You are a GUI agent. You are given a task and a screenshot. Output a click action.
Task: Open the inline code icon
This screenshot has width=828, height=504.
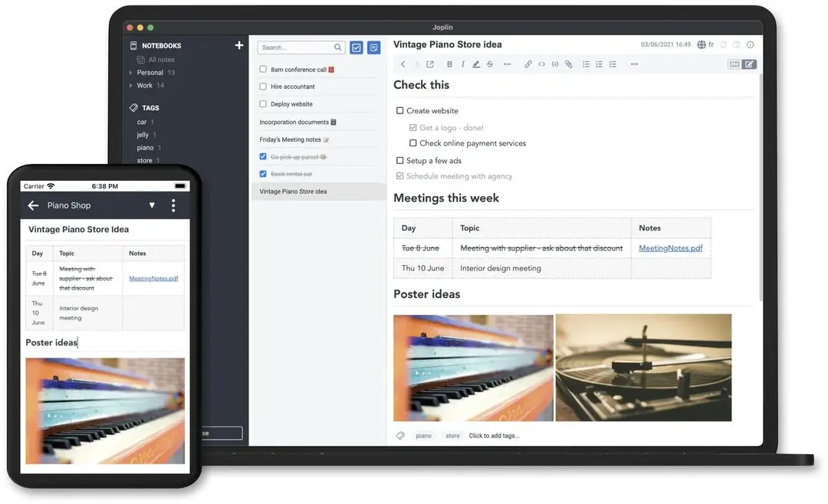(541, 64)
